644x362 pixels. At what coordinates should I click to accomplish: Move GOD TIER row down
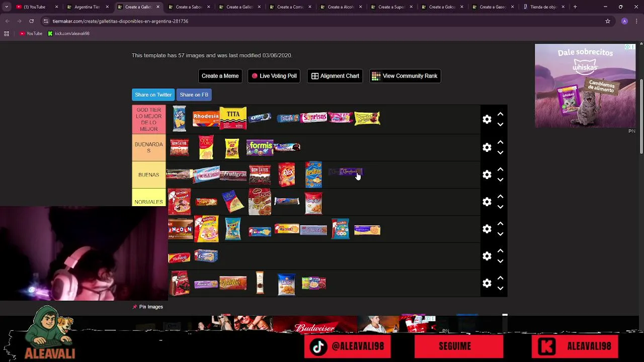click(x=500, y=125)
